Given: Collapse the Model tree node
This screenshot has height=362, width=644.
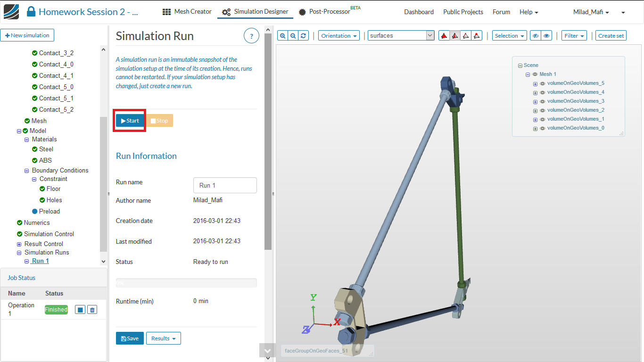Looking at the screenshot, I should pos(19,131).
